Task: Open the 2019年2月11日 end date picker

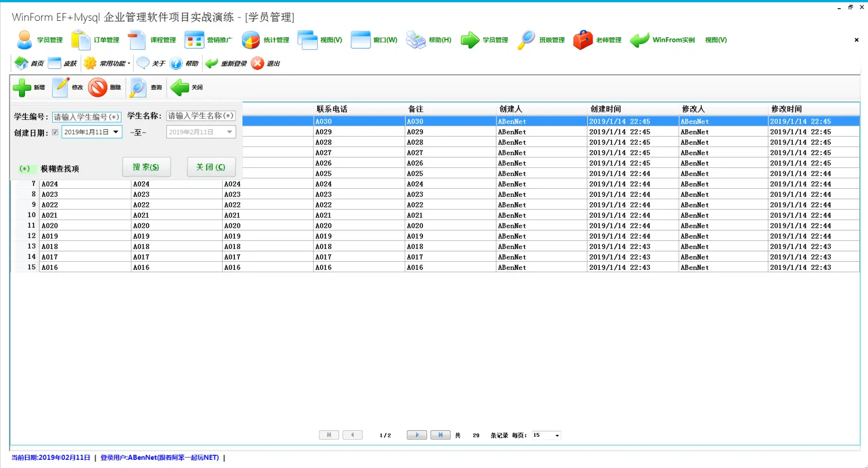Action: tap(201, 132)
